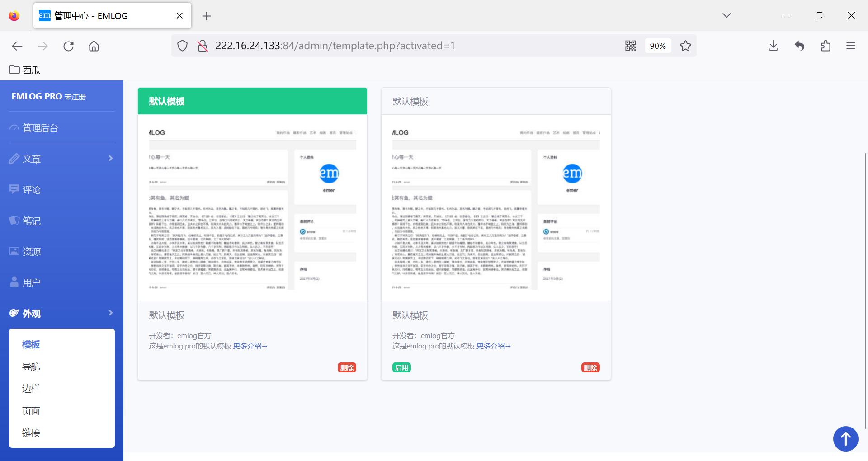Select 导航 in the 外观 submenu
The height and width of the screenshot is (461, 868).
[x=31, y=367]
